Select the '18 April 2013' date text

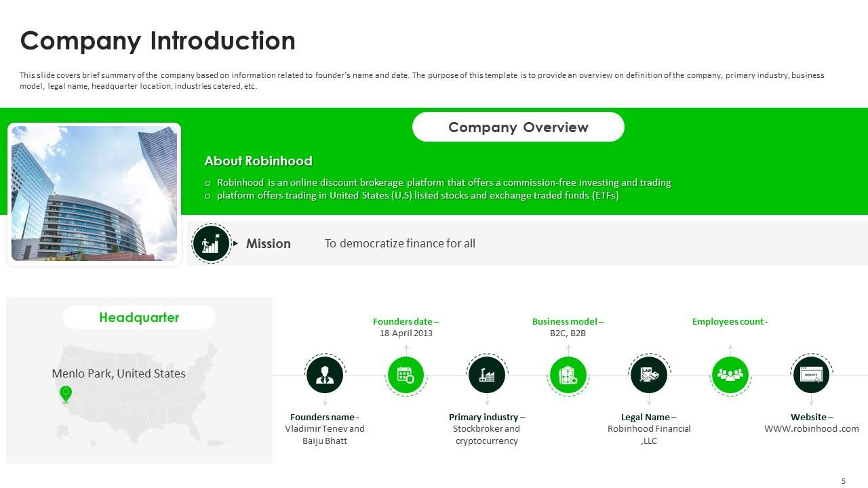(406, 333)
